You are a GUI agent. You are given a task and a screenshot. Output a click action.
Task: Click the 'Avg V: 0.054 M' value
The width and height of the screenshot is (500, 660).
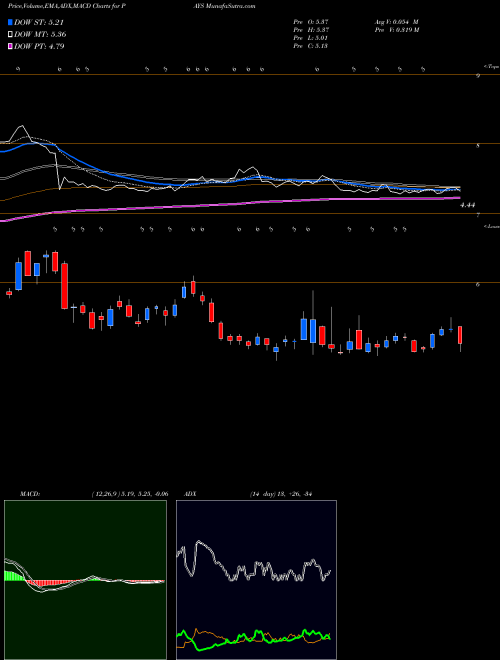(x=396, y=22)
